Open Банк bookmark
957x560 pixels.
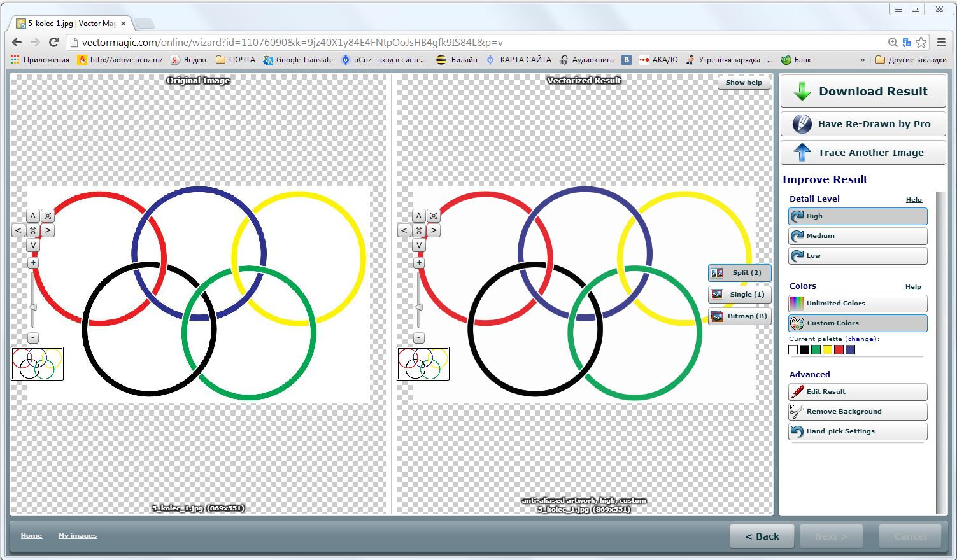[x=797, y=60]
